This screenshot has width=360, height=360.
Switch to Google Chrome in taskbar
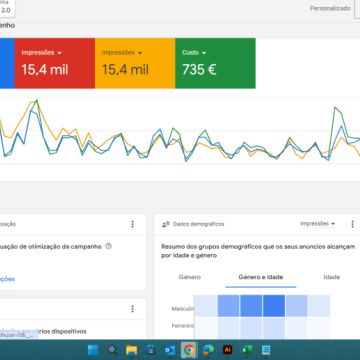click(x=189, y=350)
